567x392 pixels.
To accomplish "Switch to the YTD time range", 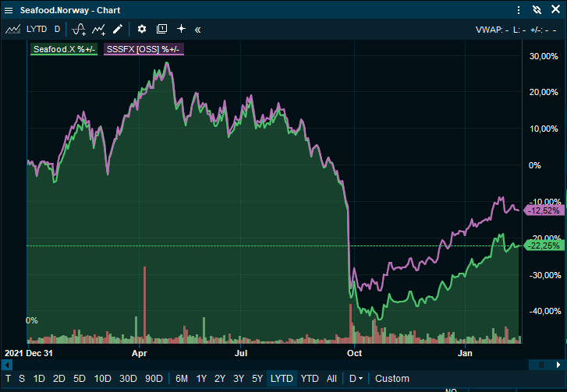I will pos(310,379).
